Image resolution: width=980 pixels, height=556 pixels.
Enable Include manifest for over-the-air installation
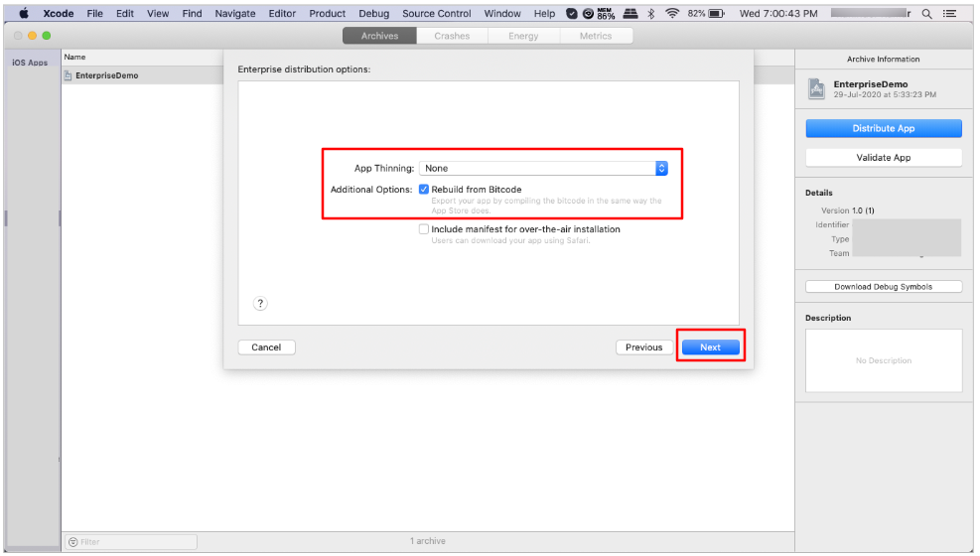(x=424, y=229)
